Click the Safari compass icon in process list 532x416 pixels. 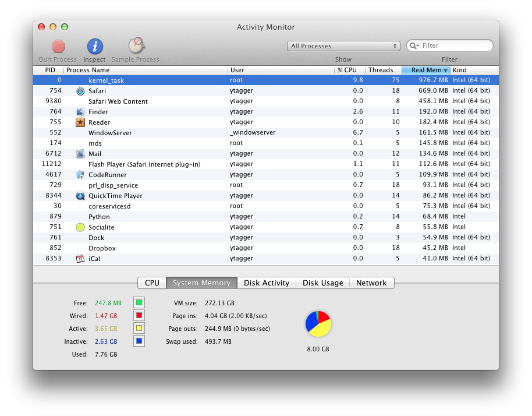point(80,91)
